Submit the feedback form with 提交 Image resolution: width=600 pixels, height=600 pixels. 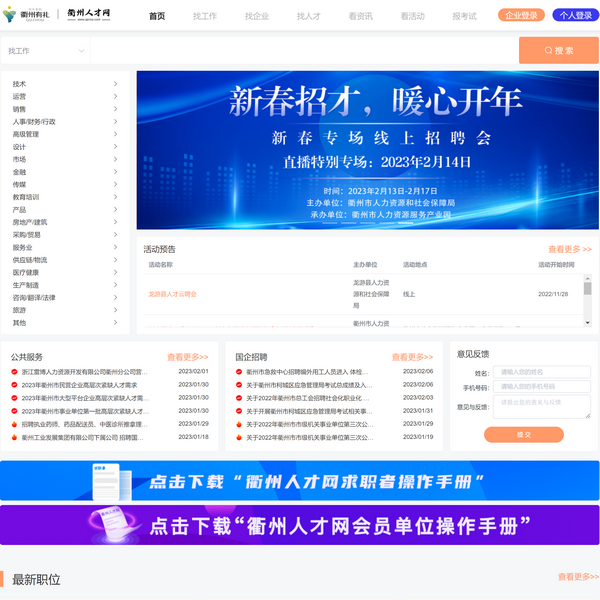tap(523, 434)
